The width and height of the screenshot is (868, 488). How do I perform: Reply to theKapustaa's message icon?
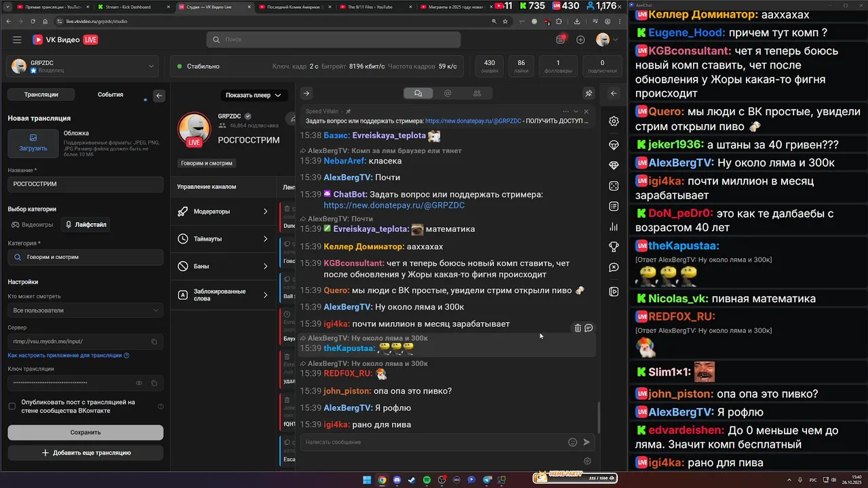point(589,328)
